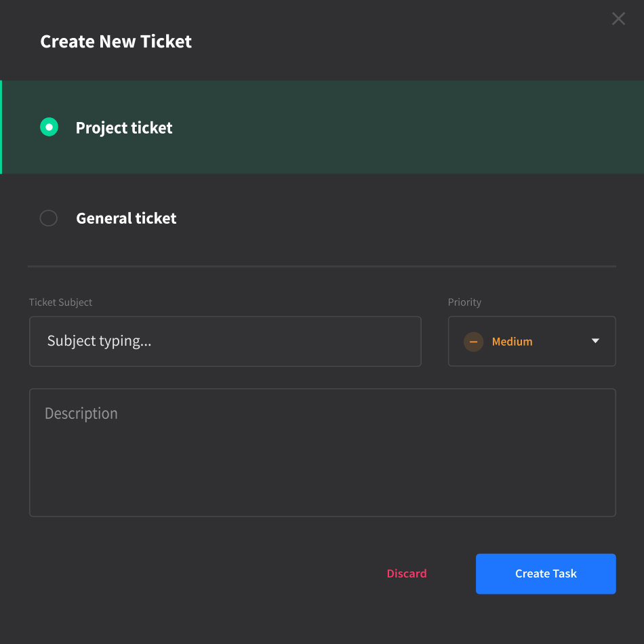Image resolution: width=644 pixels, height=644 pixels.
Task: Choose the General ticket radio button
Action: point(49,218)
